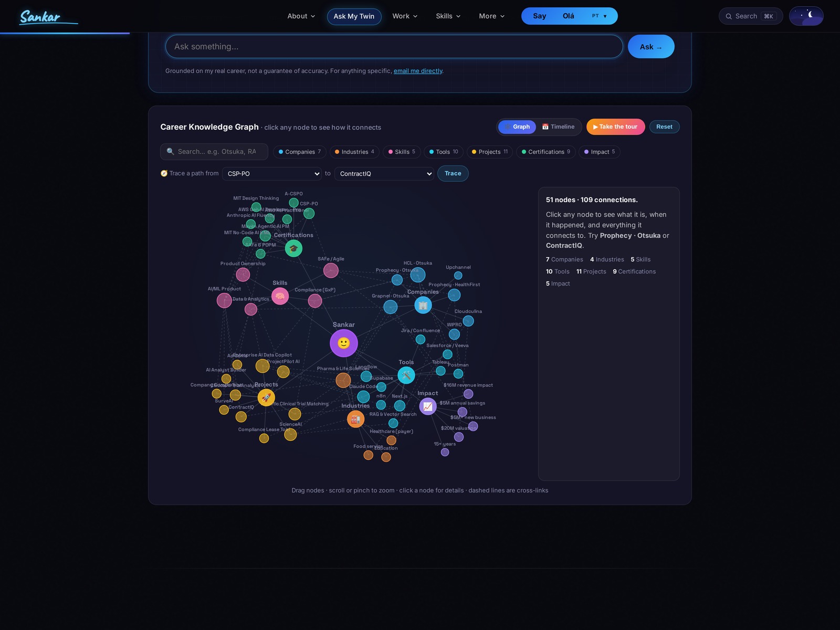Click the Product Ownership skill node
The image size is (840, 630).
(x=243, y=274)
